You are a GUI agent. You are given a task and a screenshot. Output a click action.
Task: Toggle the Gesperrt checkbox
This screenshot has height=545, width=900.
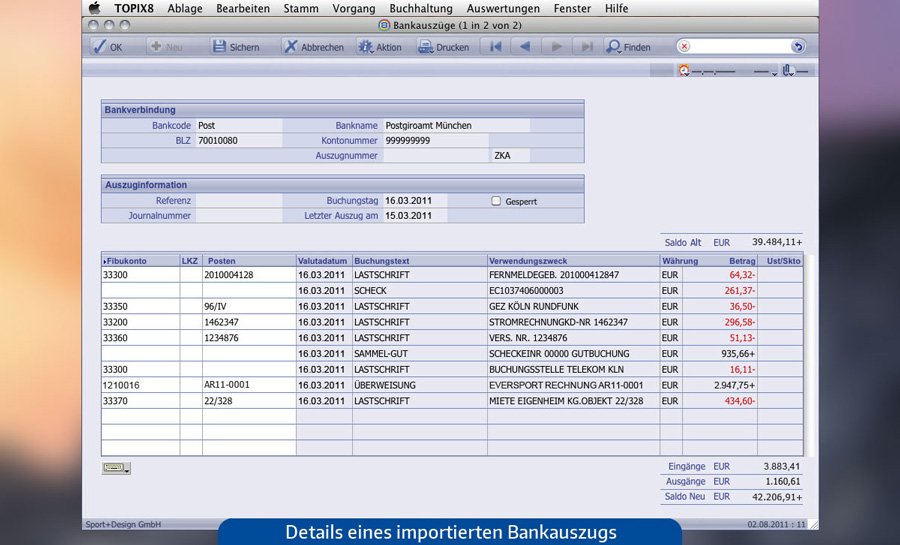[496, 201]
